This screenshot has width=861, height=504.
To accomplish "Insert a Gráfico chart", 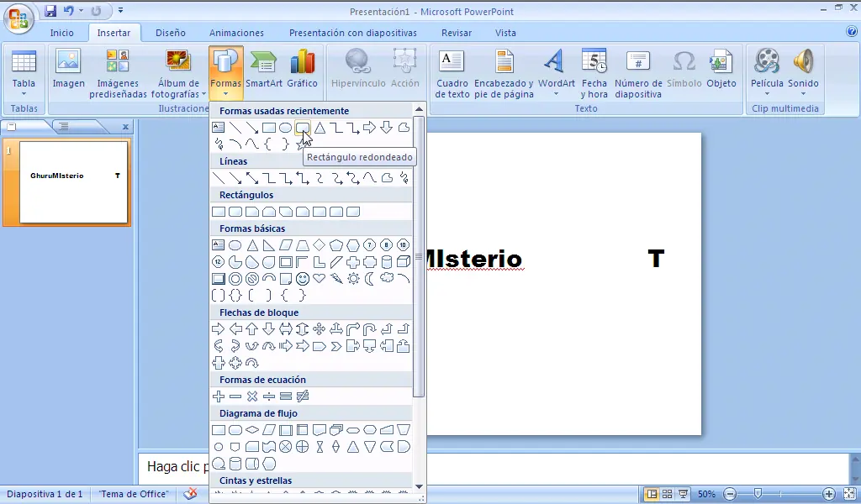I will pyautogui.click(x=302, y=69).
